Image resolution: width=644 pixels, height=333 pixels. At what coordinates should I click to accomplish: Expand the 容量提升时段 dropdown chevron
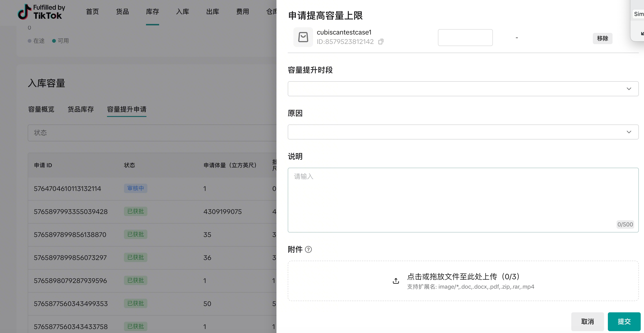[629, 89]
